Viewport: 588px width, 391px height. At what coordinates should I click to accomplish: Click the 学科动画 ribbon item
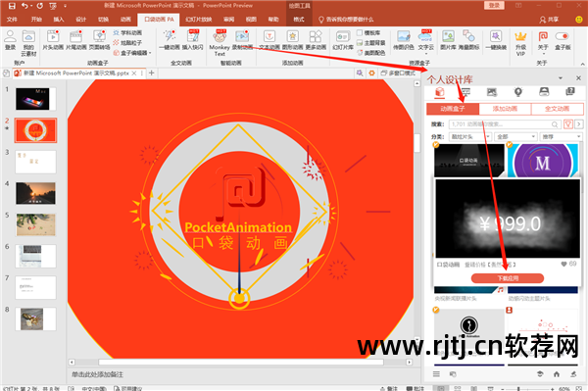point(127,32)
